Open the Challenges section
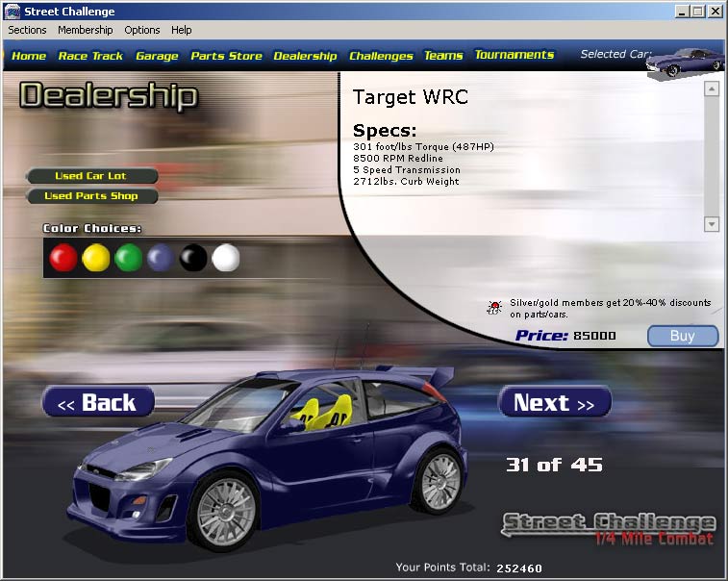728x581 pixels. point(381,56)
